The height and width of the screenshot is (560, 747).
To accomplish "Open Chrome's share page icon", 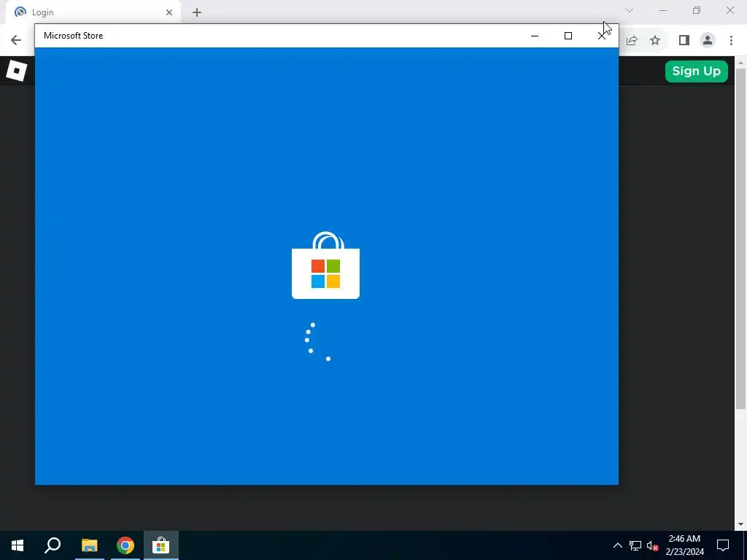I will [632, 41].
